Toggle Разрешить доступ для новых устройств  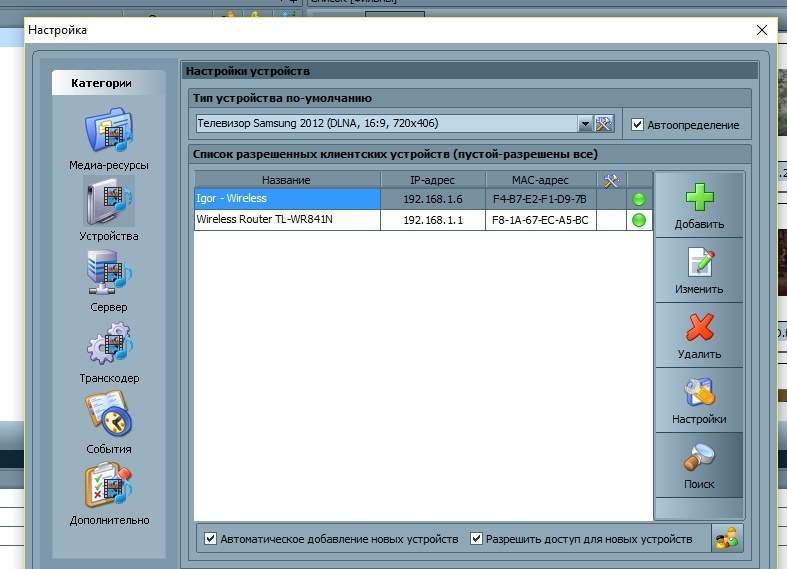tap(476, 539)
